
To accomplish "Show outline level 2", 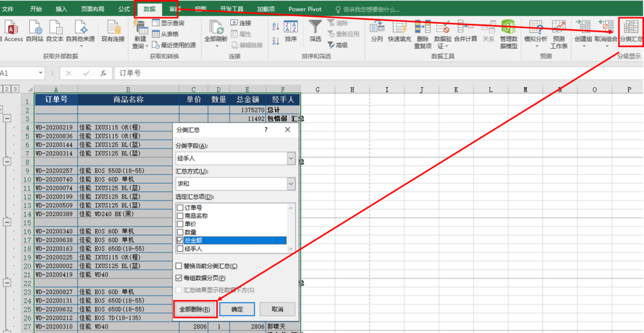I will point(8,89).
